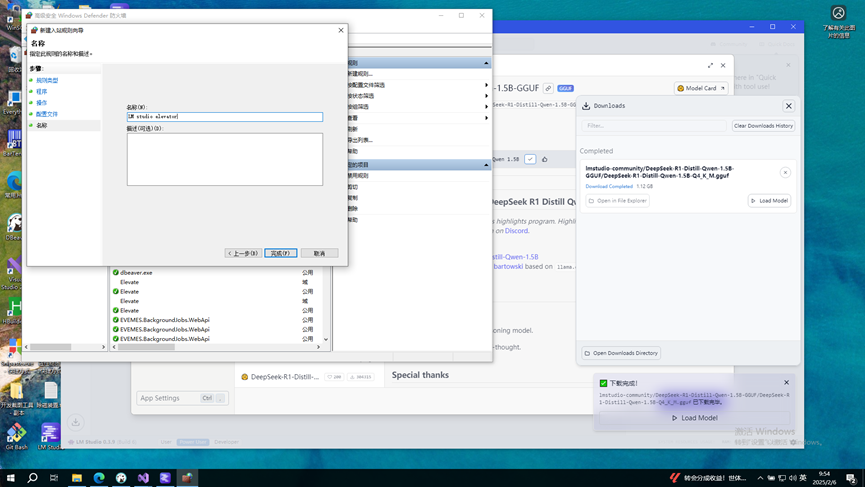Open the bartowski link in model description

508,266
